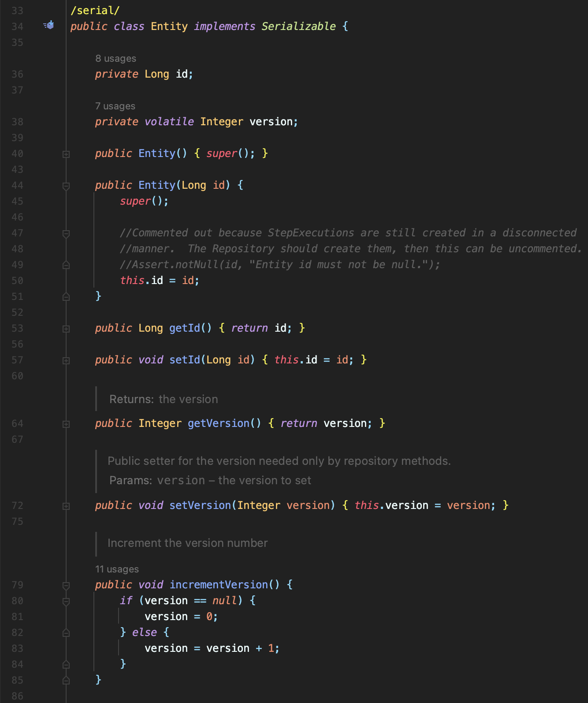Image resolution: width=588 pixels, height=703 pixels.
Task: Click the implementations gutter icon at line 34
Action: click(49, 25)
